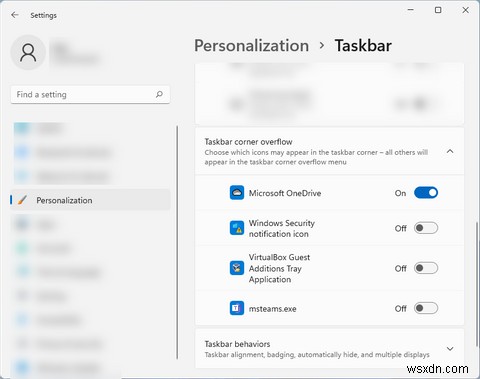Close the Settings window
This screenshot has width=480, height=379.
466,10
